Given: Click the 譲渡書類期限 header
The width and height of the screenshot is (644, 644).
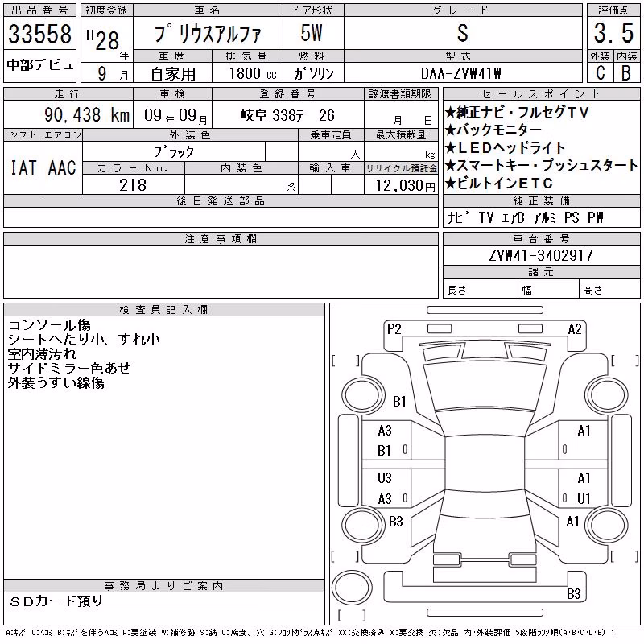Looking at the screenshot, I should click(x=400, y=93).
